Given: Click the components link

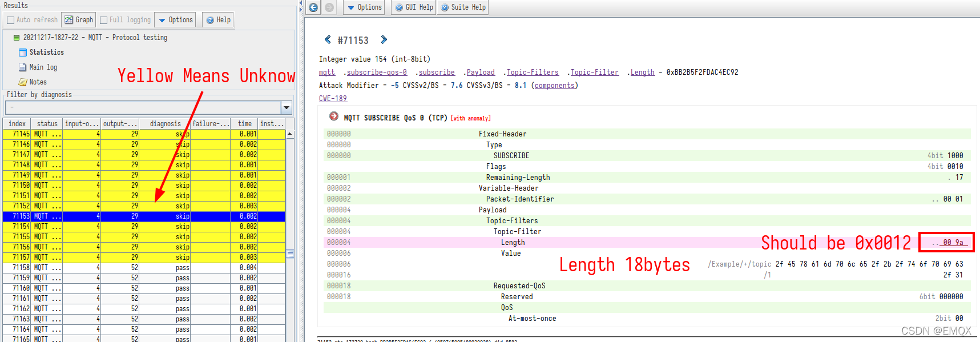Looking at the screenshot, I should 554,86.
